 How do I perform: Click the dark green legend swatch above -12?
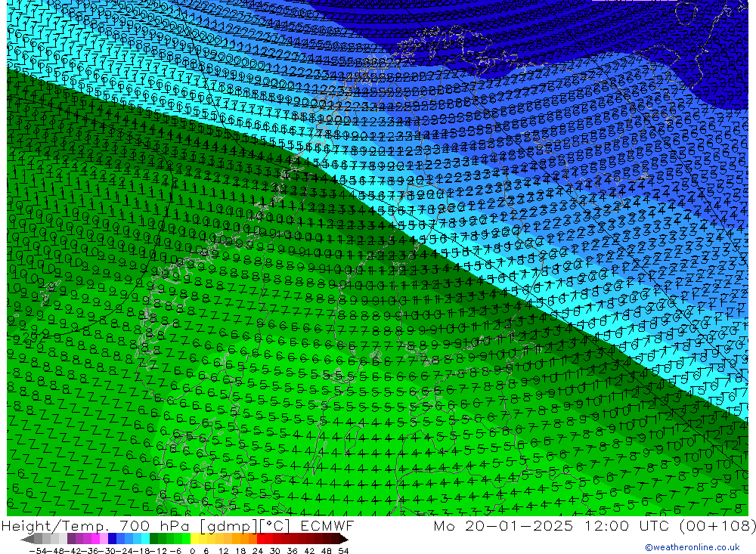153,539
